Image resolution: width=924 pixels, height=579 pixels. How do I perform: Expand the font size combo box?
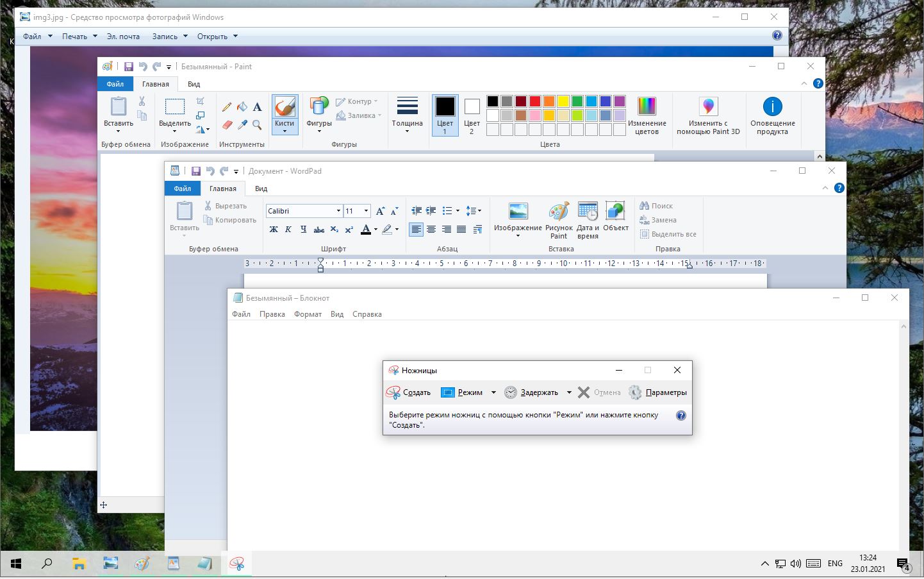[366, 211]
